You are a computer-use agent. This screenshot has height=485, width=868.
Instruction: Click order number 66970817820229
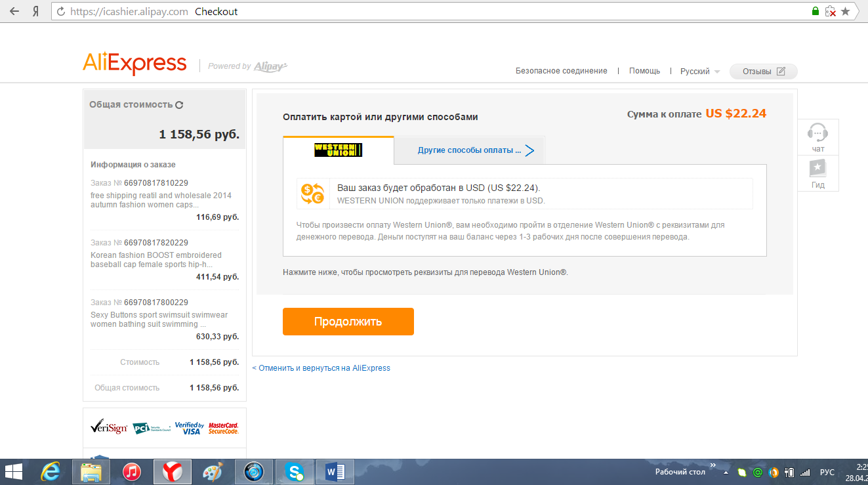coord(156,243)
